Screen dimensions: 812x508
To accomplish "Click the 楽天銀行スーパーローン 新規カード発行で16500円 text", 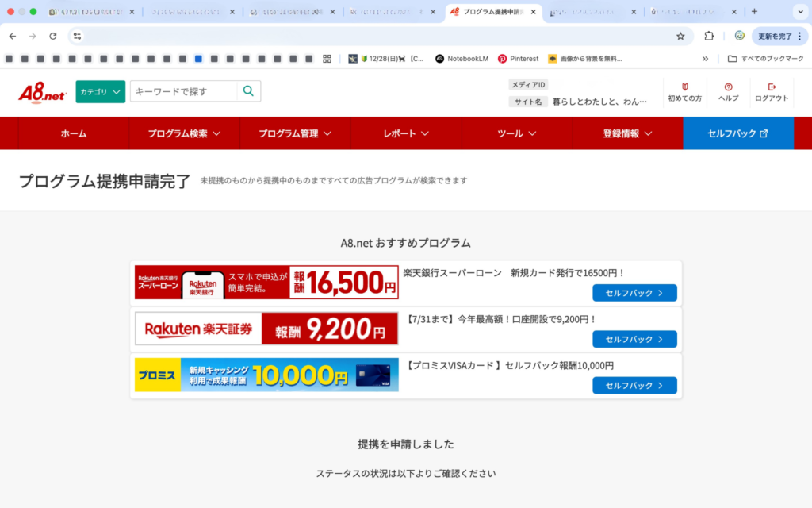I will (514, 273).
